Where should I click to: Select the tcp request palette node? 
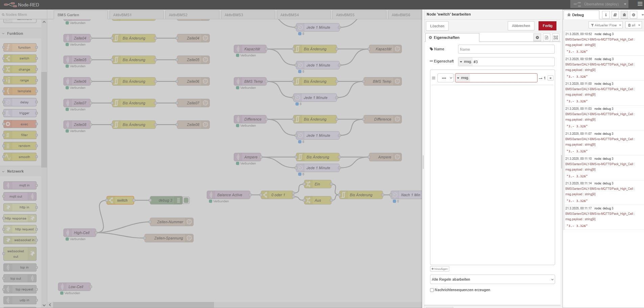20,289
